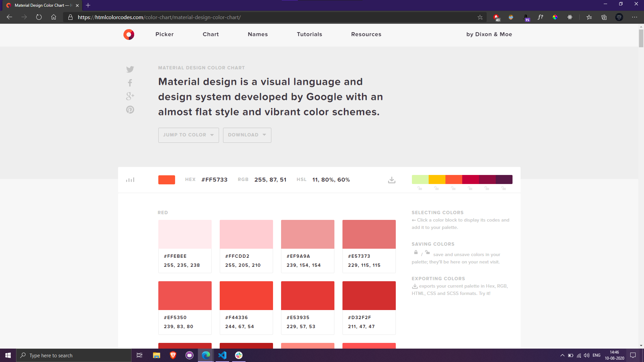644x362 pixels.
Task: Open the palette bar-chart icon
Action: [x=130, y=180]
